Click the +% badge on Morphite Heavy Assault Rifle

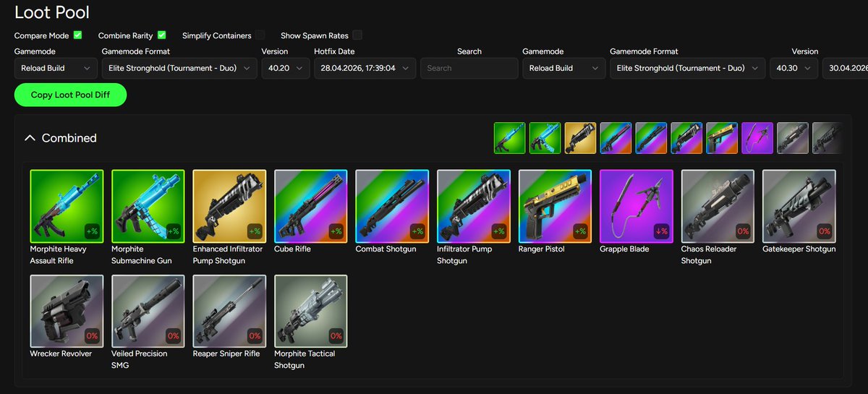click(91, 231)
